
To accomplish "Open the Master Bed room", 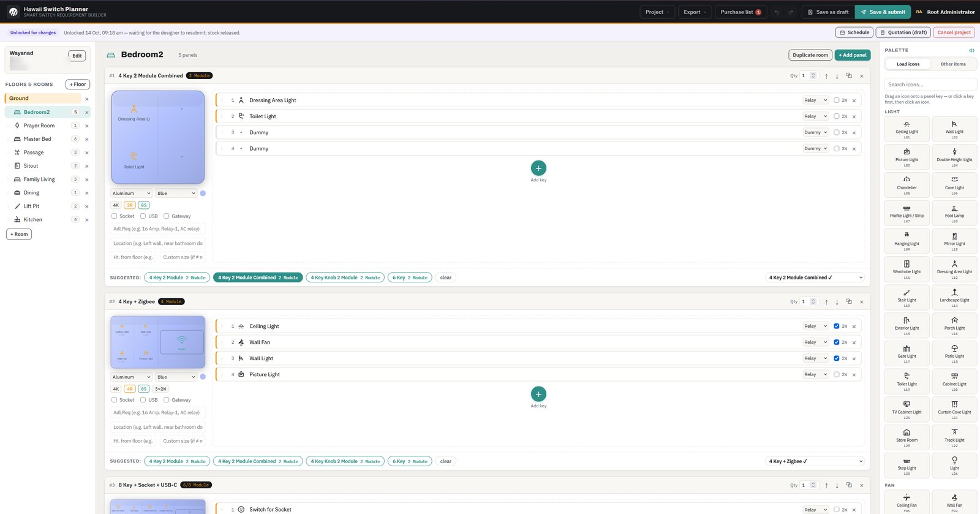I will 37,139.
